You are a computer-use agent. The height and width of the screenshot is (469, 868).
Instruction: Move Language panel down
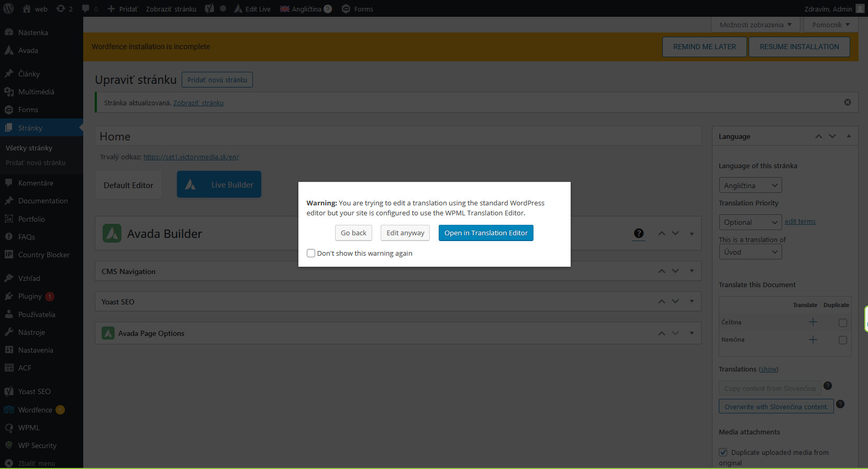click(x=832, y=136)
